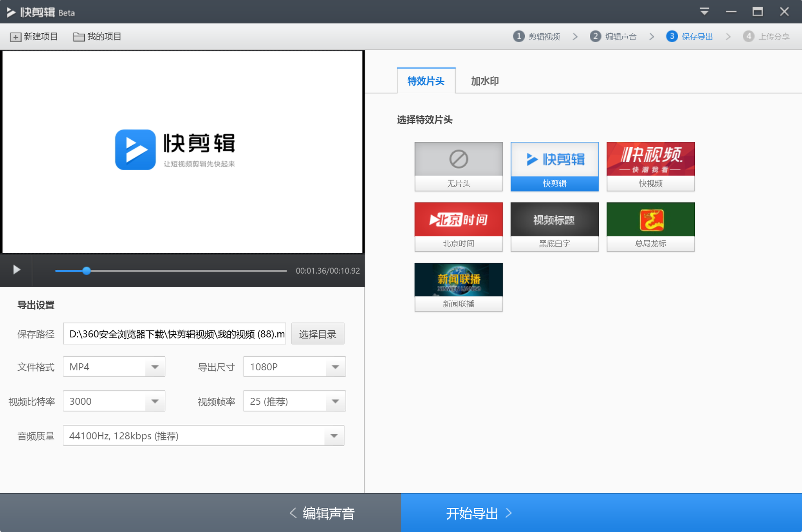Click the 我的项目 folder icon
Screen dimensions: 802x532
point(78,37)
